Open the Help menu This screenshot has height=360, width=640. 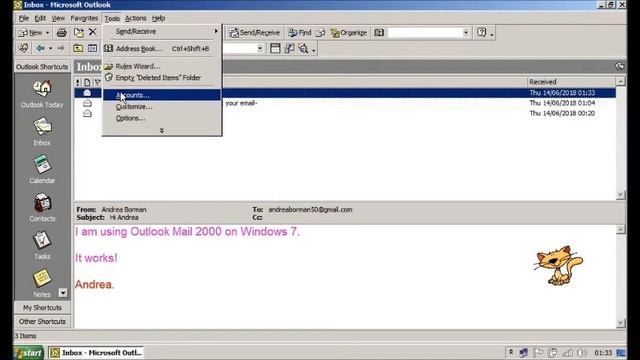pyautogui.click(x=158, y=18)
